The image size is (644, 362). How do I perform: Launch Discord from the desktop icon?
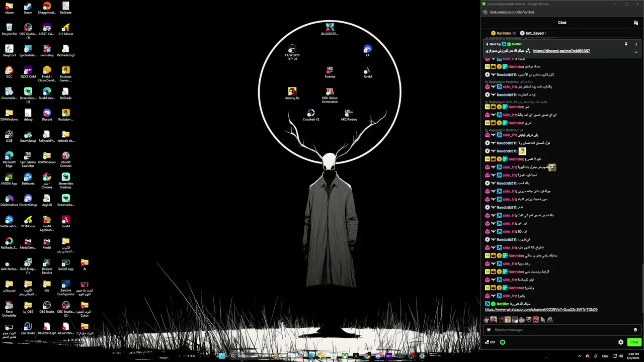pos(47,115)
